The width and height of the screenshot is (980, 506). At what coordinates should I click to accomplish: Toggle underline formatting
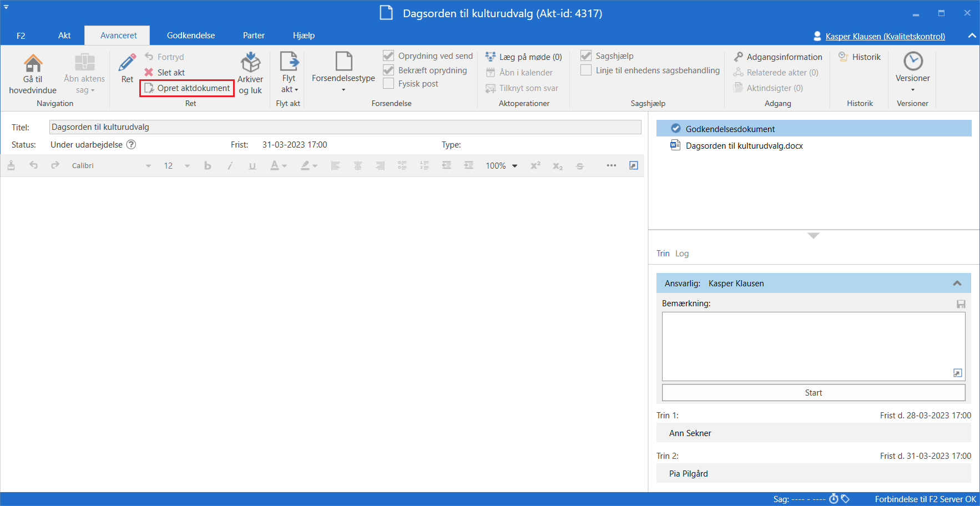[x=252, y=165]
